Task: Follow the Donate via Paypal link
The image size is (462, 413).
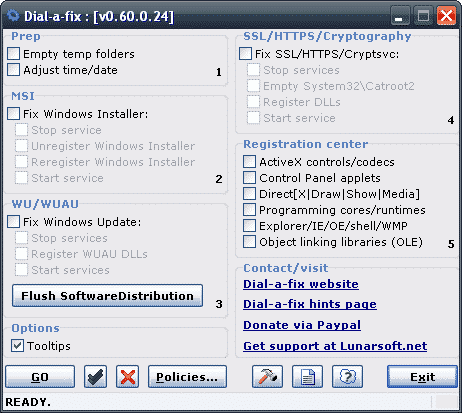Action: coord(302,325)
